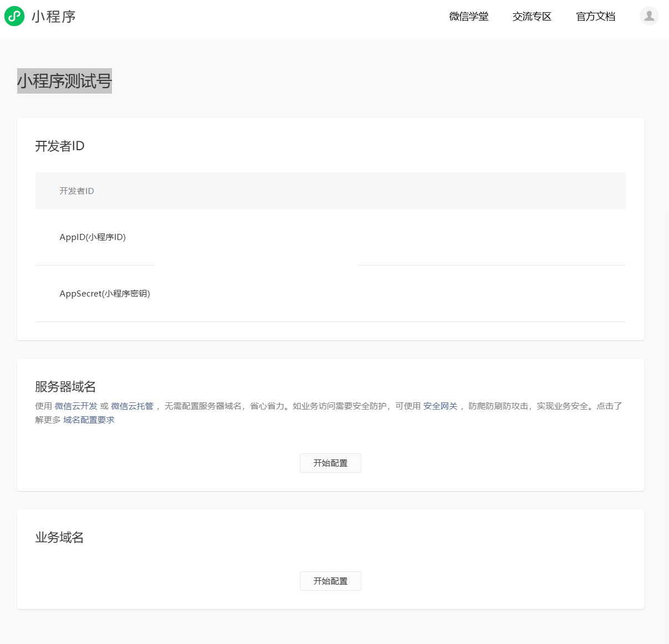The height and width of the screenshot is (644, 669).
Task: Click the 业务域名 section heading
Action: pos(59,538)
